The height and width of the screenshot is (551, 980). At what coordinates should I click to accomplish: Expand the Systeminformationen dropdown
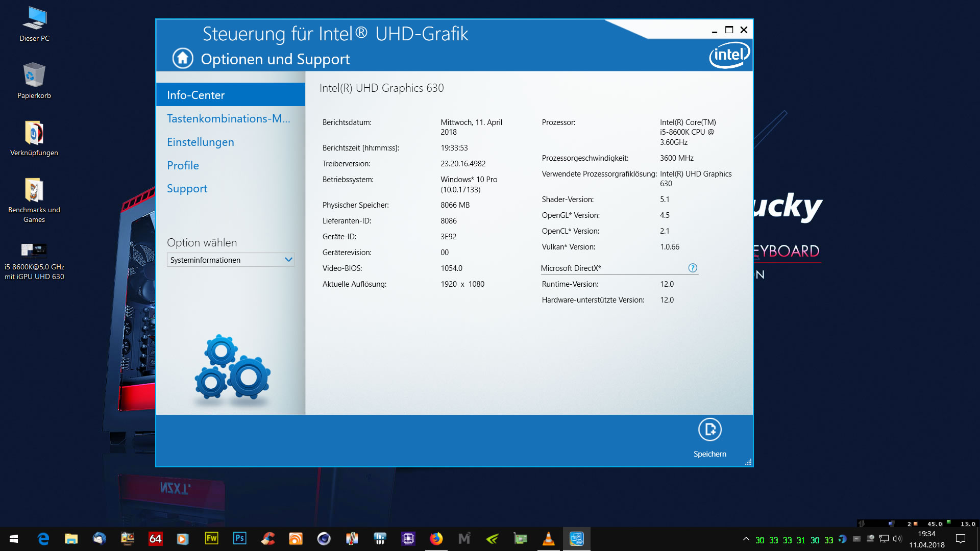tap(231, 260)
